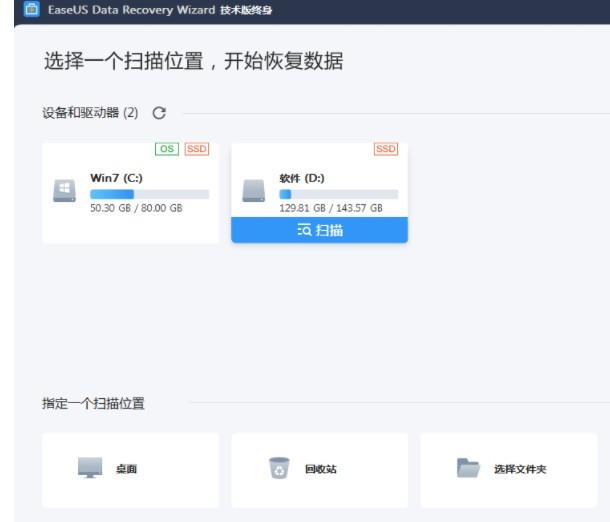Click the 指定一个扫描位置 heading
The image size is (610, 522).
93,403
